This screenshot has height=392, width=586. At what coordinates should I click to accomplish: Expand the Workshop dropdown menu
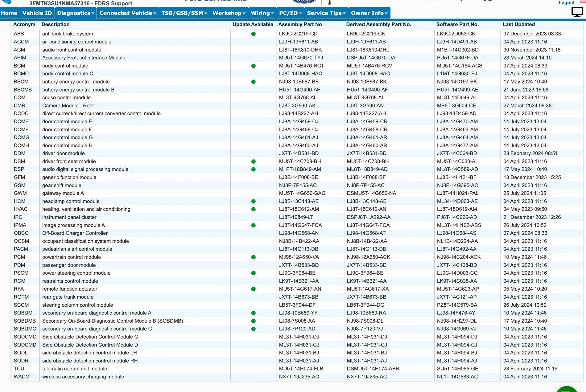229,13
